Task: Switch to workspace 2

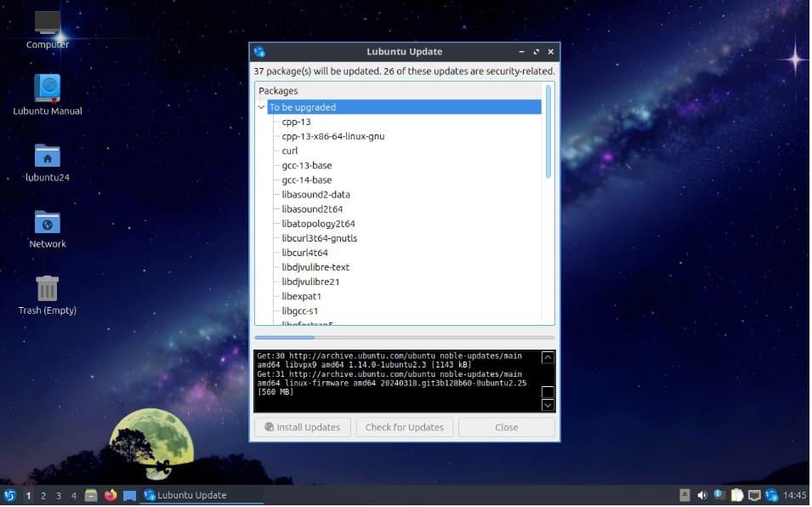Action: [43, 495]
